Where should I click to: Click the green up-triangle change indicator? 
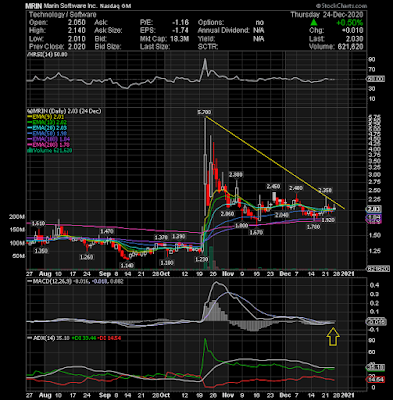(313, 22)
